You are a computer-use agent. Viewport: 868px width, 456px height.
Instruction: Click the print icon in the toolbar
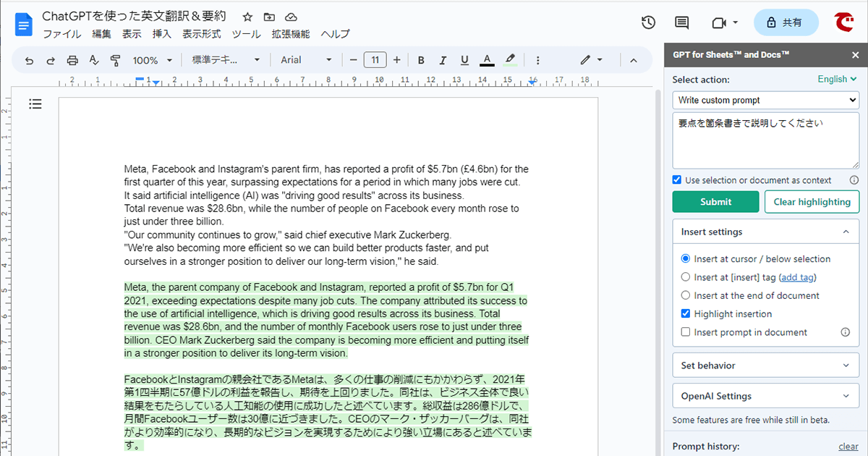72,61
